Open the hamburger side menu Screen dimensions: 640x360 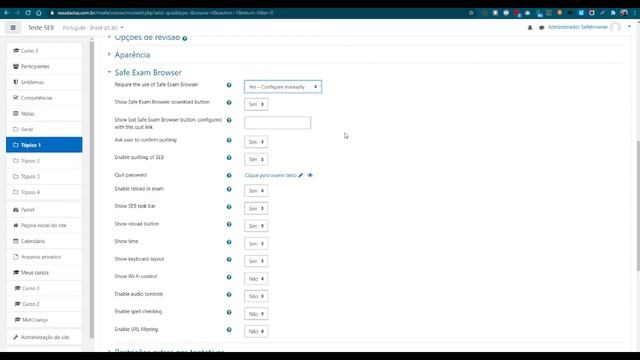tap(13, 27)
